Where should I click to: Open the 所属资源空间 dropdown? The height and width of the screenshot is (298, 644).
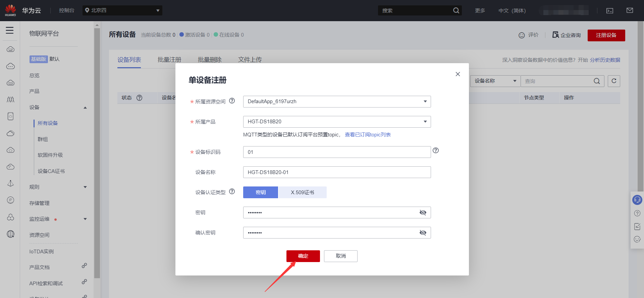coord(337,101)
